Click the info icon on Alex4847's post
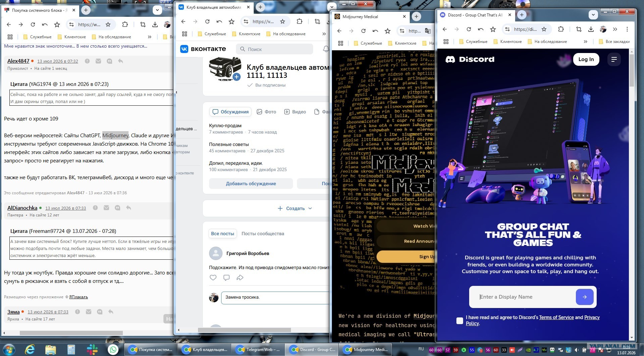The width and height of the screenshot is (644, 356). pyautogui.click(x=87, y=61)
